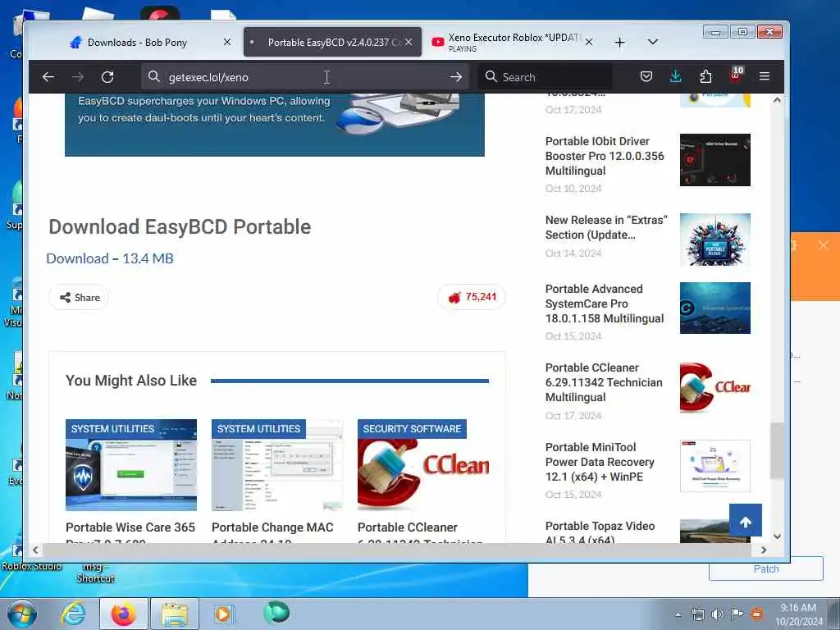Click the Firefox taskbar icon
This screenshot has width=840, height=630.
pyautogui.click(x=124, y=614)
